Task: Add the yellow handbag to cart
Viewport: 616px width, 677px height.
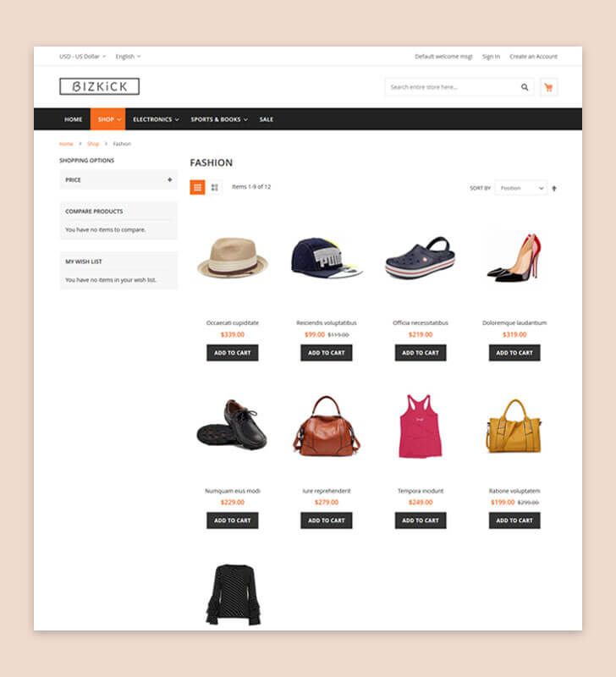Action: tap(514, 520)
